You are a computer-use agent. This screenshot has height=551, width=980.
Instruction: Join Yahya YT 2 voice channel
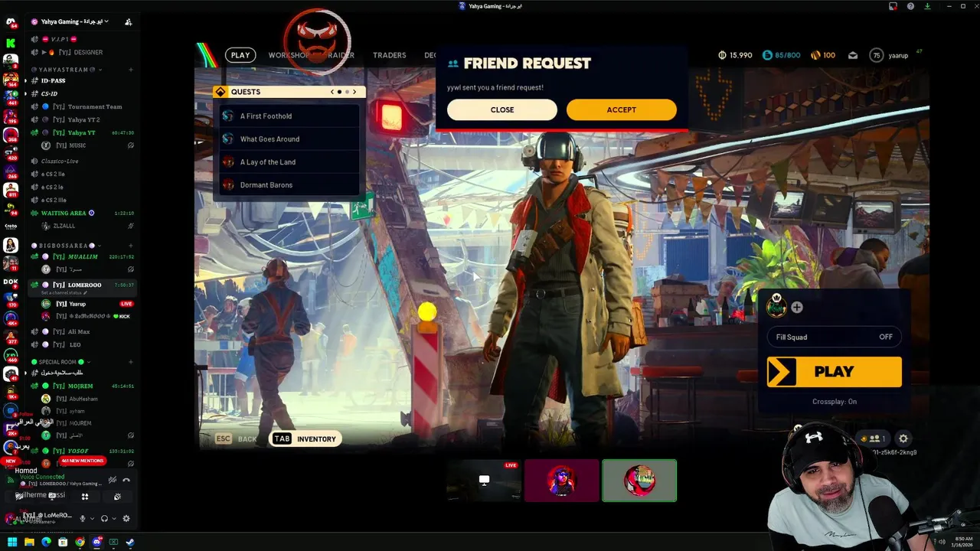[x=80, y=119]
